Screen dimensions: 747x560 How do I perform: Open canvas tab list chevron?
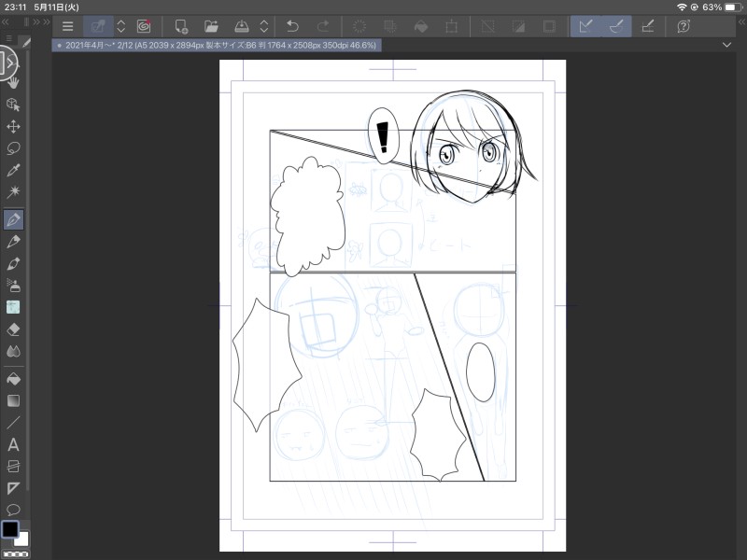[726, 45]
